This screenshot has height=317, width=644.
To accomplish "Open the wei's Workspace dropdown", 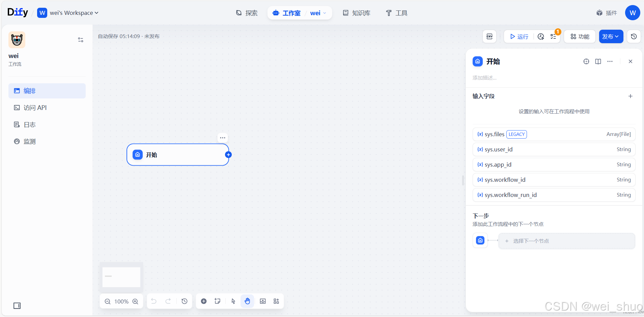I will (x=68, y=13).
